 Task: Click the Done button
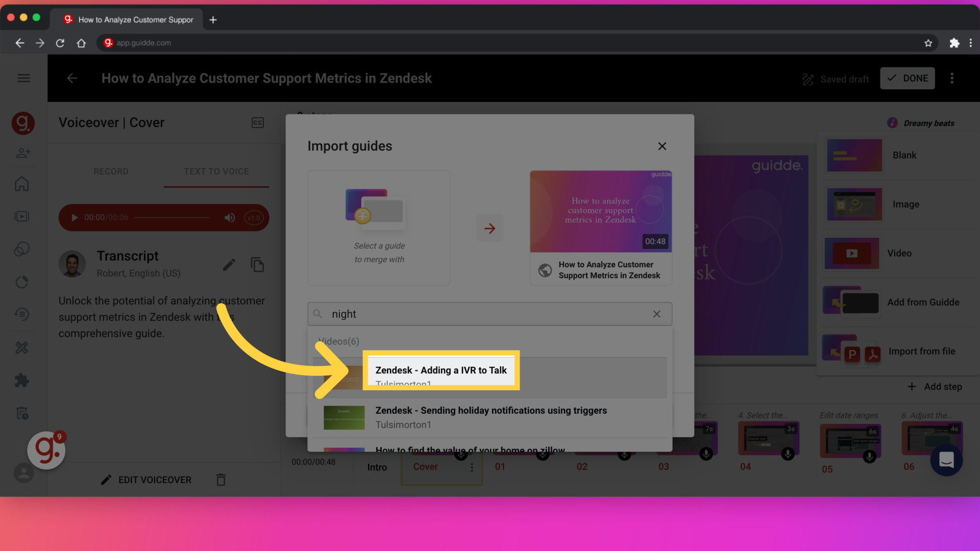908,79
